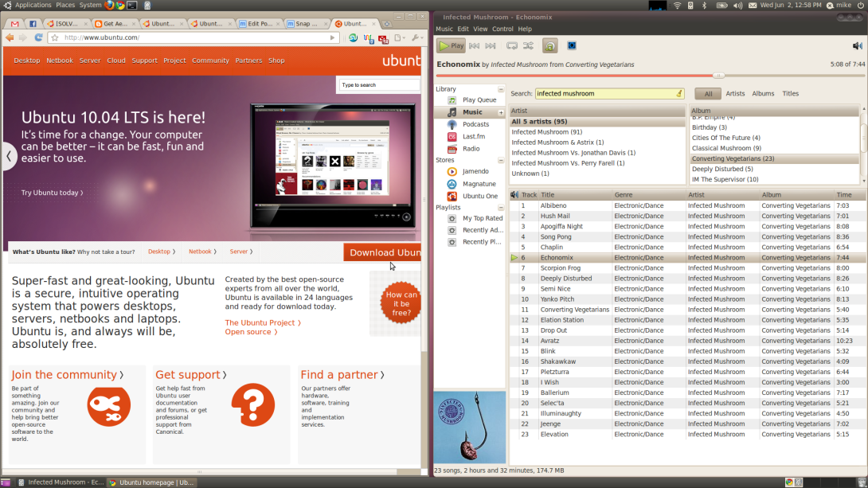
Task: Click the browser Forward arrow
Action: [x=23, y=37]
